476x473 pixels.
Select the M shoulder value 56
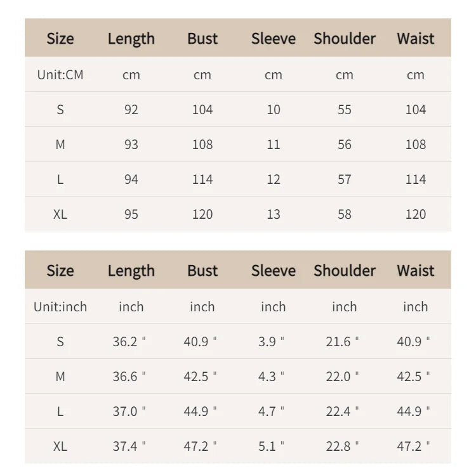click(345, 145)
